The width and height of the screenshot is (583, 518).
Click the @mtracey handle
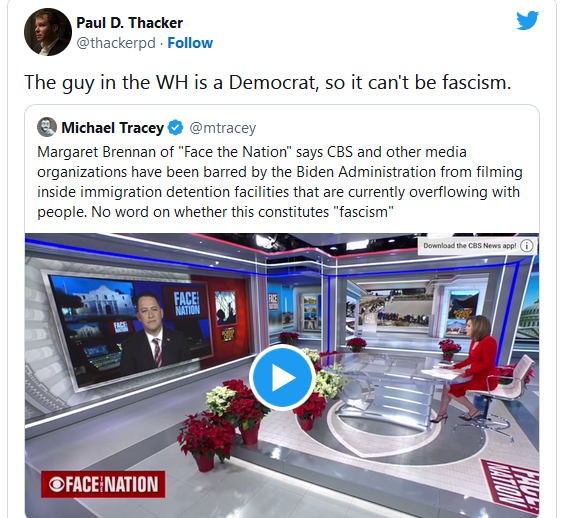click(x=223, y=128)
